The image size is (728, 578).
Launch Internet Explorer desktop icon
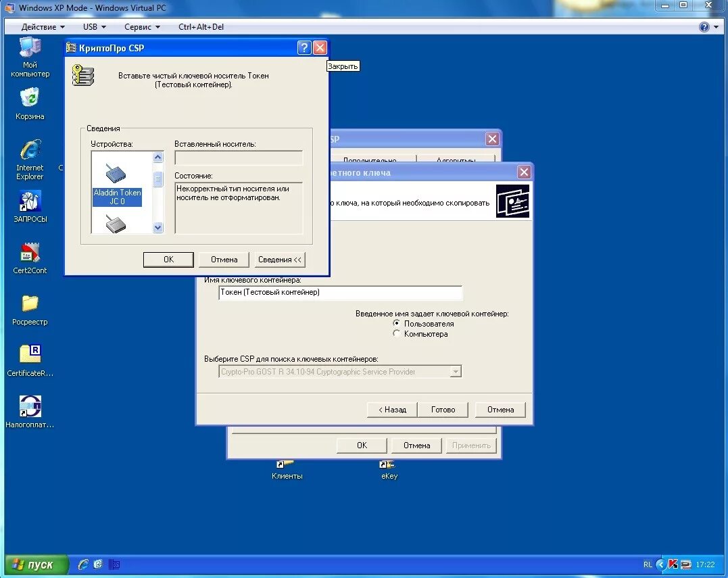(x=30, y=160)
